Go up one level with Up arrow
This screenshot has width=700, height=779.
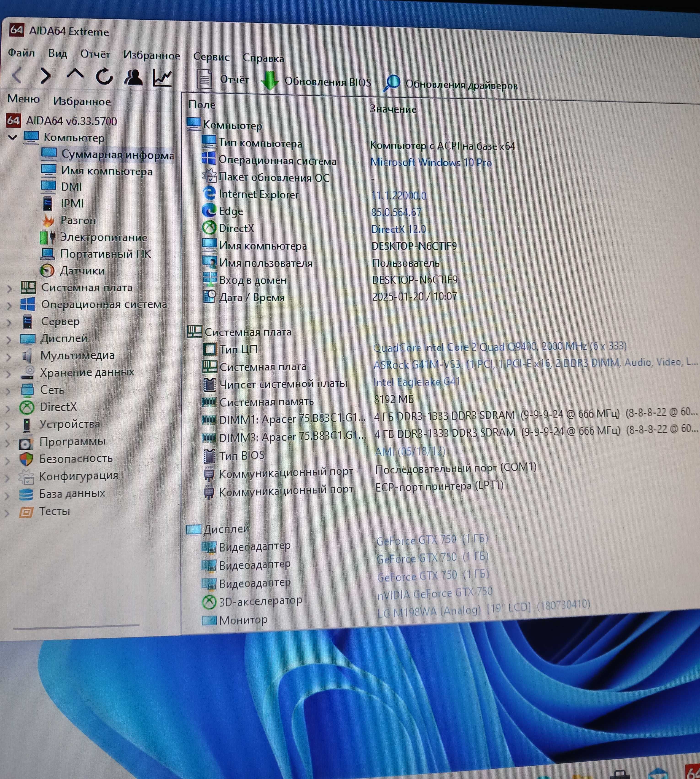click(75, 74)
